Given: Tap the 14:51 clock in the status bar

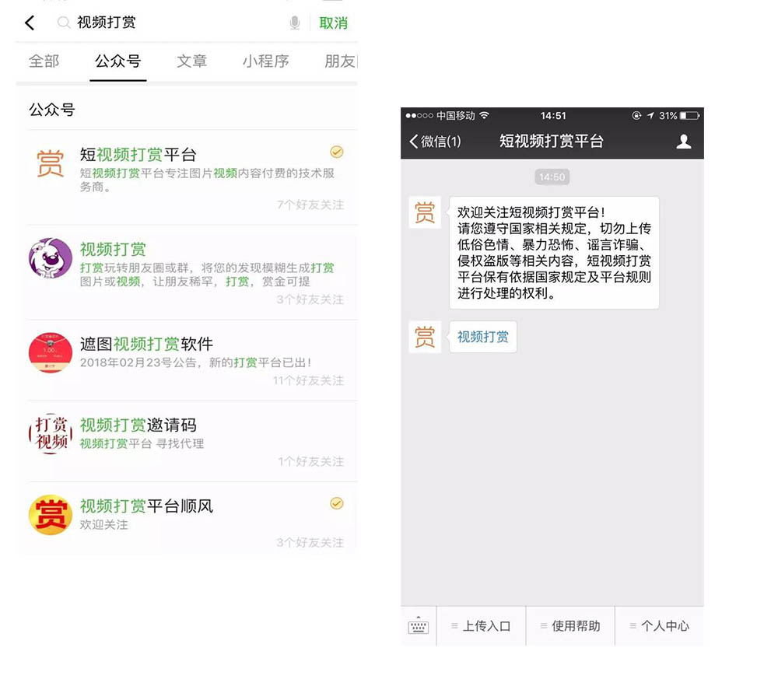Looking at the screenshot, I should click(552, 116).
